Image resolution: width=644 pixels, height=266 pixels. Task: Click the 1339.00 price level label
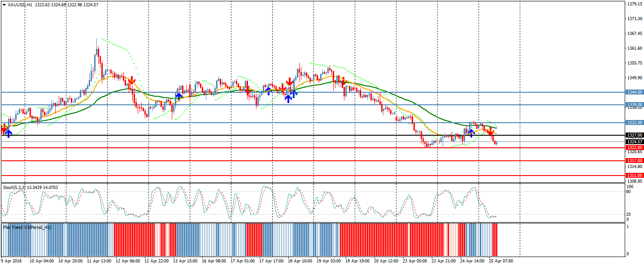(635, 105)
